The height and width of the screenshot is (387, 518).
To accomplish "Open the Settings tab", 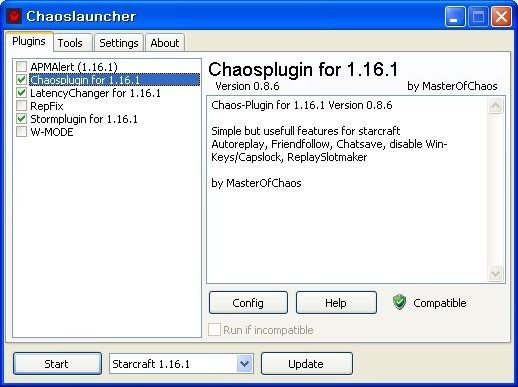I will (x=119, y=43).
